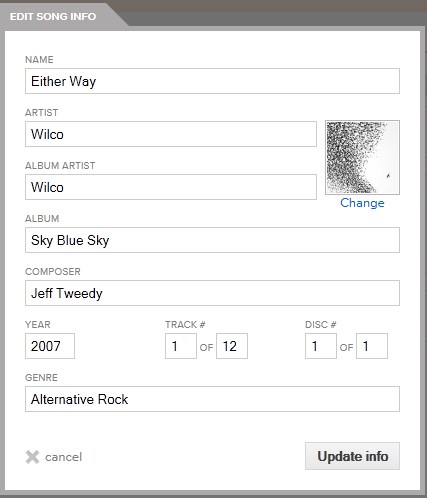Click the NAME label above the first field

39,60
